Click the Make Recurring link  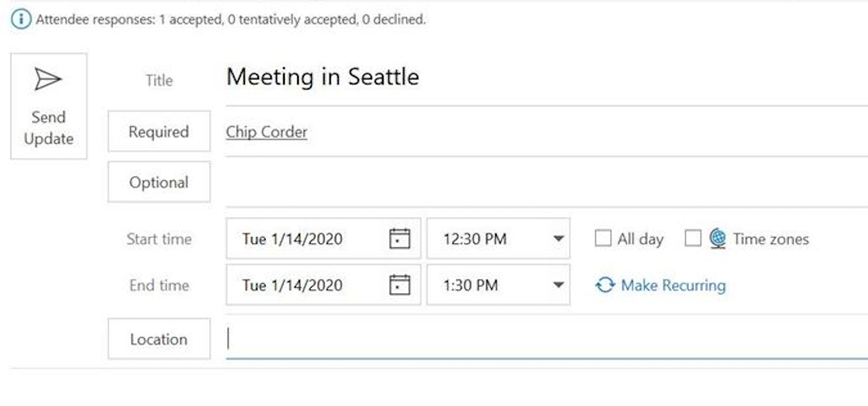coord(661,285)
